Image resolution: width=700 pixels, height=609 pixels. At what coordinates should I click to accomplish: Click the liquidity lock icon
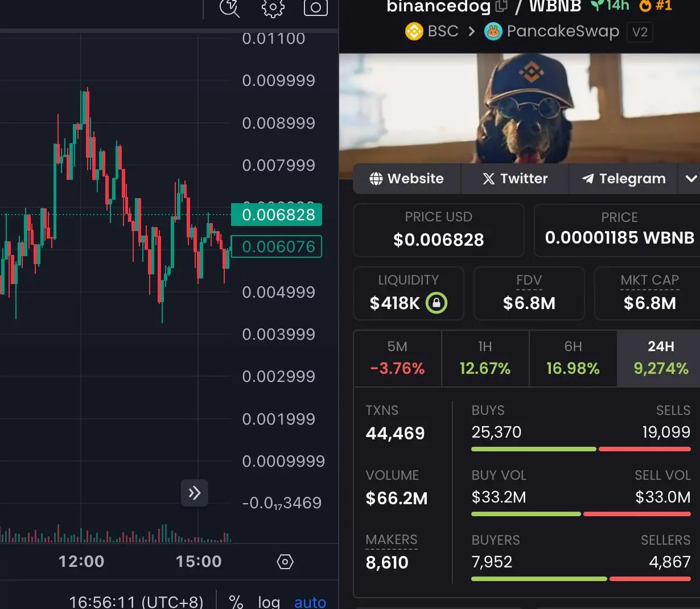pos(437,303)
